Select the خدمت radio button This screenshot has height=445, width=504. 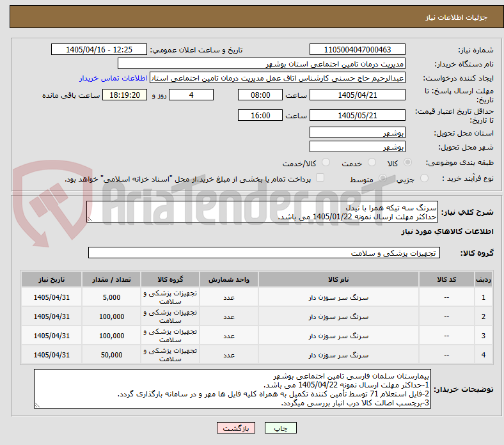(372, 162)
